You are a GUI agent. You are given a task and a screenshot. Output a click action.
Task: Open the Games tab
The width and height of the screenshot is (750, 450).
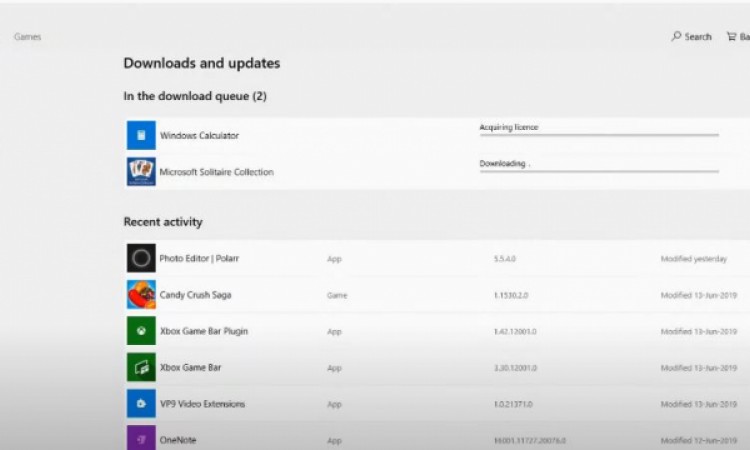28,37
